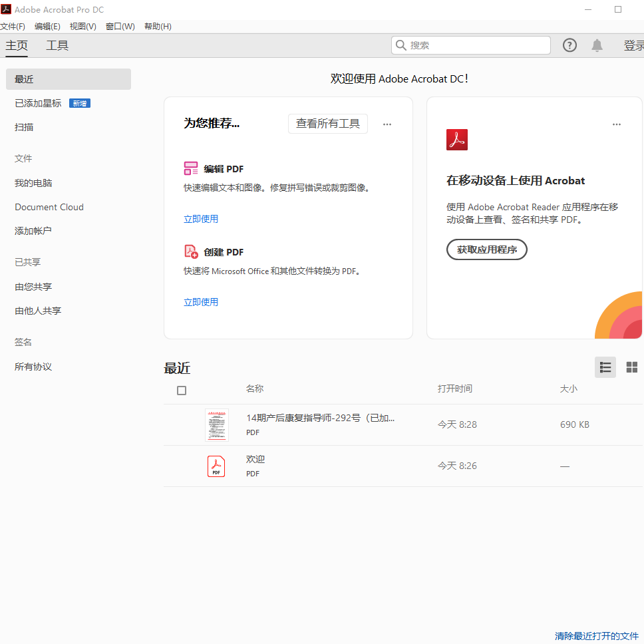The height and width of the screenshot is (644, 644).
Task: Select 添加帐户 in the sidebar
Action: click(33, 231)
